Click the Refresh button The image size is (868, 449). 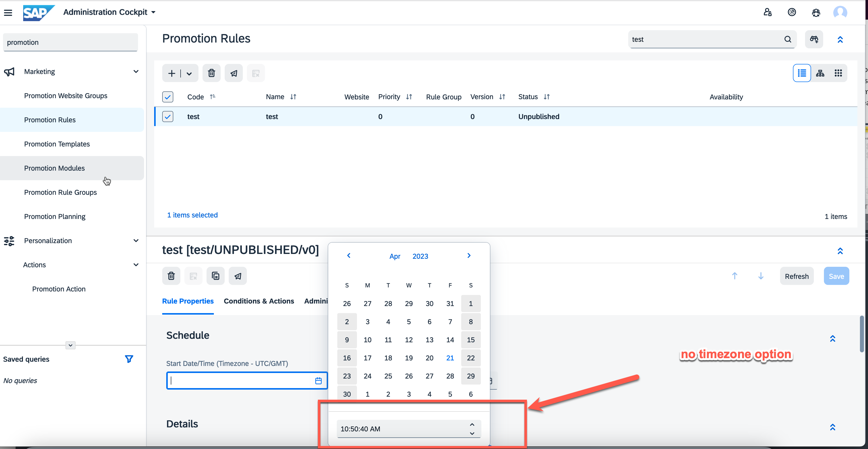tap(796, 276)
